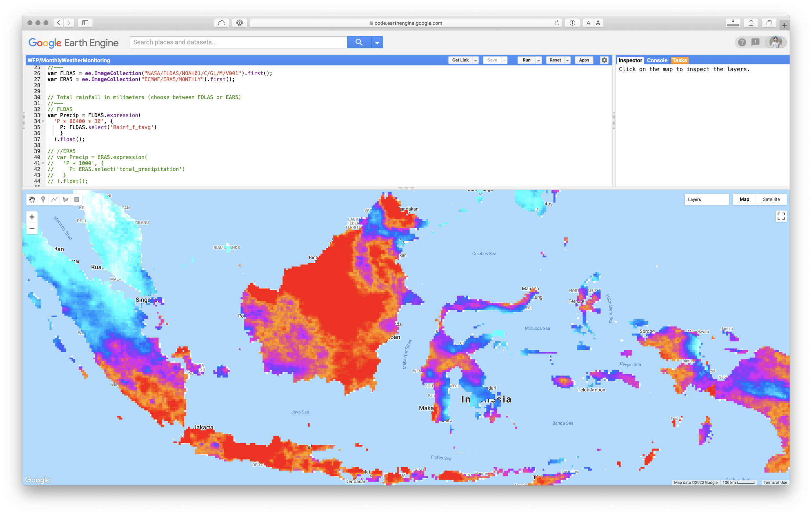Screen dimensions: 812x515
Task: Switch to the Console tab
Action: (x=657, y=60)
